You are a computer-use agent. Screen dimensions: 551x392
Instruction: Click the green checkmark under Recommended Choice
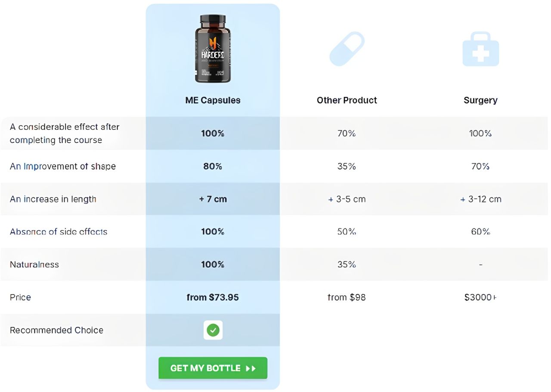point(213,330)
